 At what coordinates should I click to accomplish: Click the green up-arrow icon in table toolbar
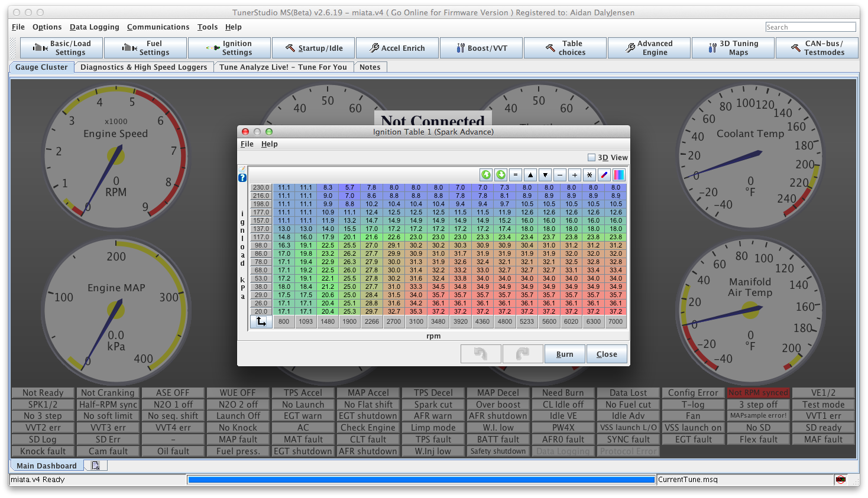click(486, 175)
